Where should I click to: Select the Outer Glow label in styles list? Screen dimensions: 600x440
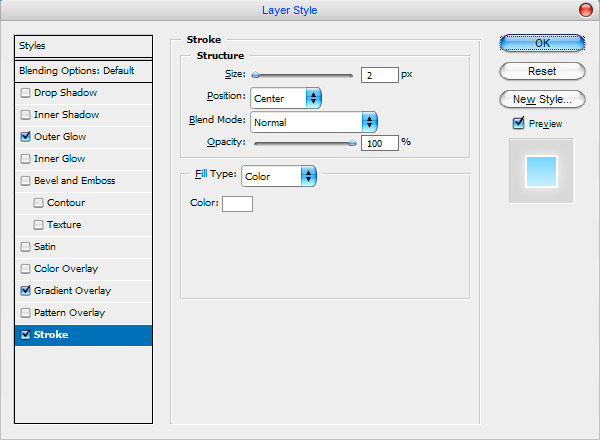click(x=60, y=137)
